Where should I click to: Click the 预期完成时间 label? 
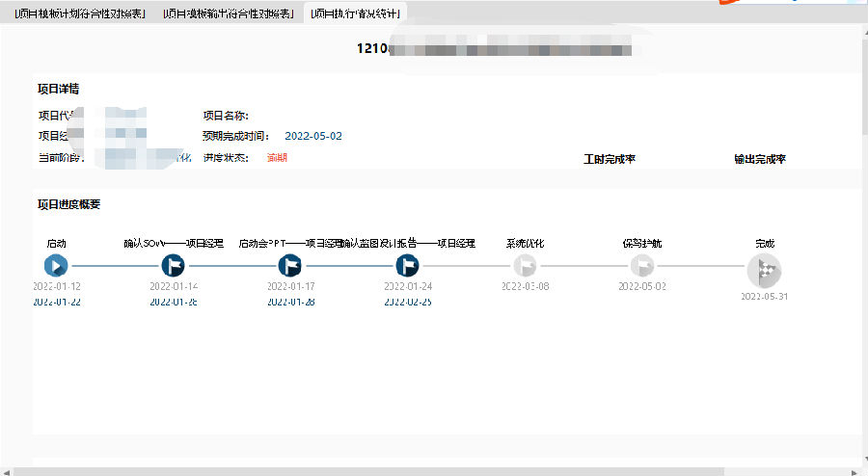point(236,136)
